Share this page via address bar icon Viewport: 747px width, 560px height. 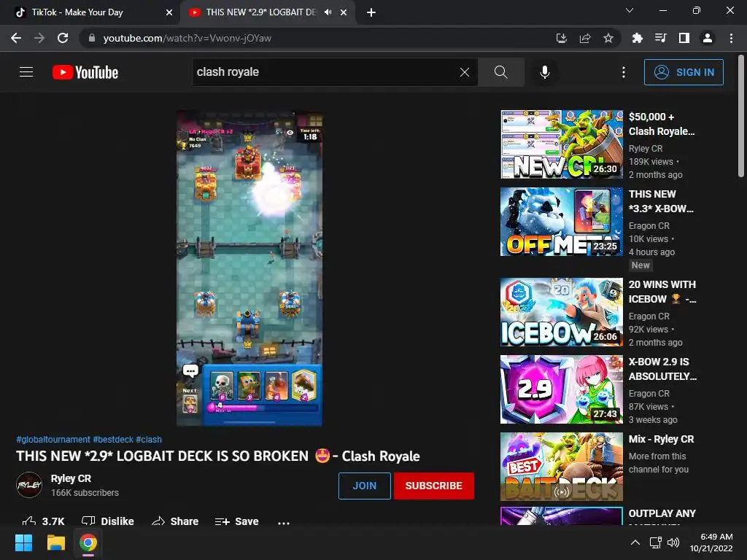click(585, 38)
